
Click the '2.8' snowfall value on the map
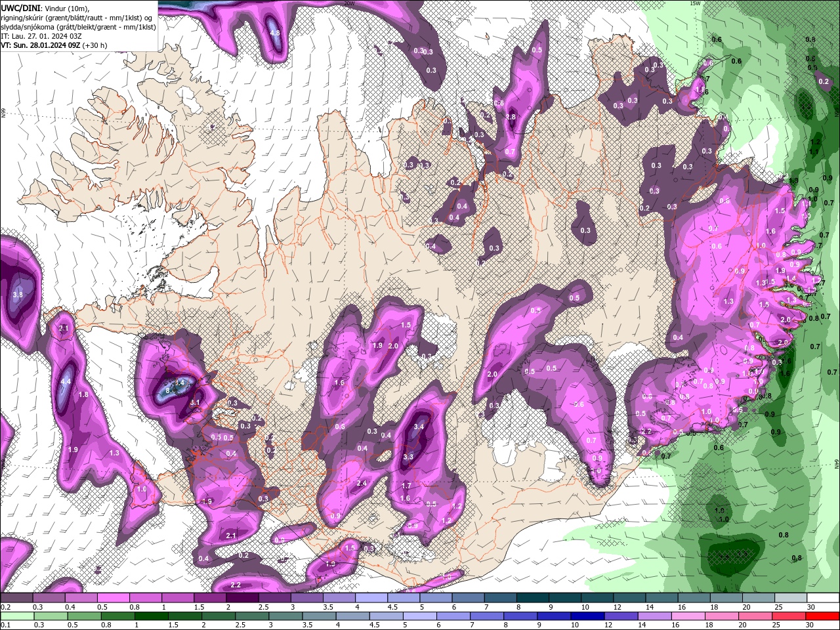511,117
